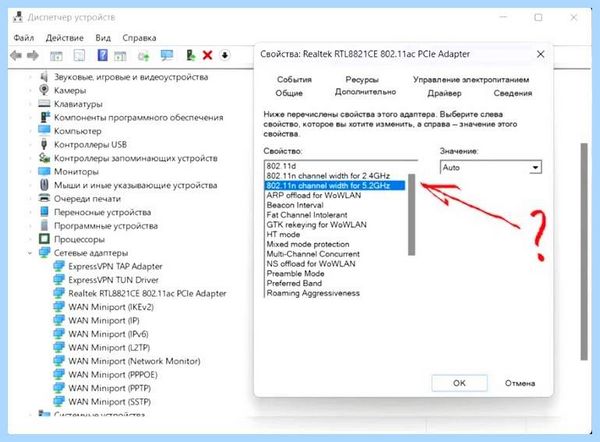Click the scan-for-hardware-changes monitor icon

[x=167, y=56]
